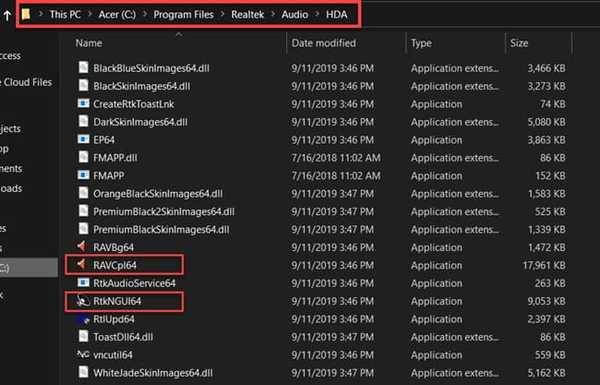
Task: Select EP64 file name
Action: pyautogui.click(x=104, y=140)
